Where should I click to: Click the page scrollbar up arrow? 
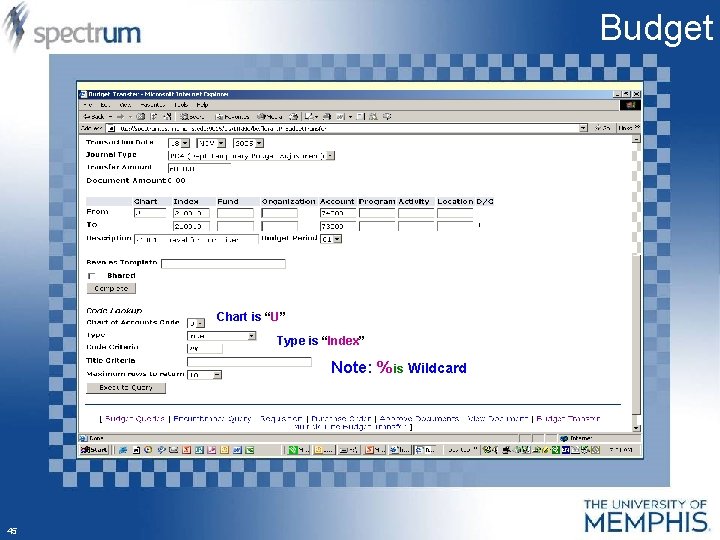click(x=636, y=139)
